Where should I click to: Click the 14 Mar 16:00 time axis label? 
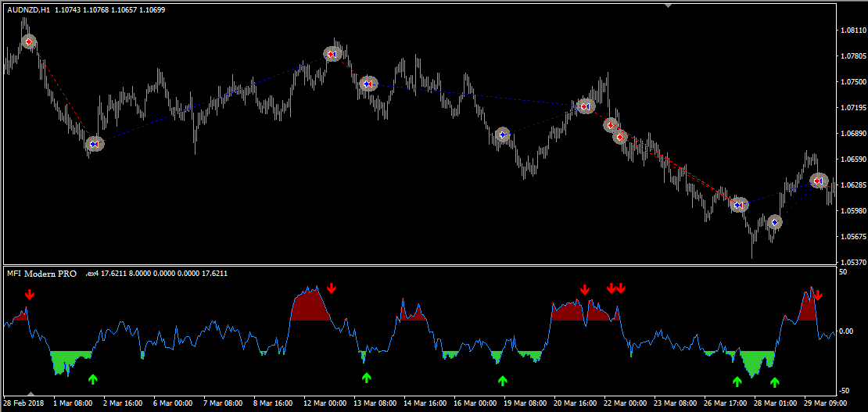coord(424,403)
